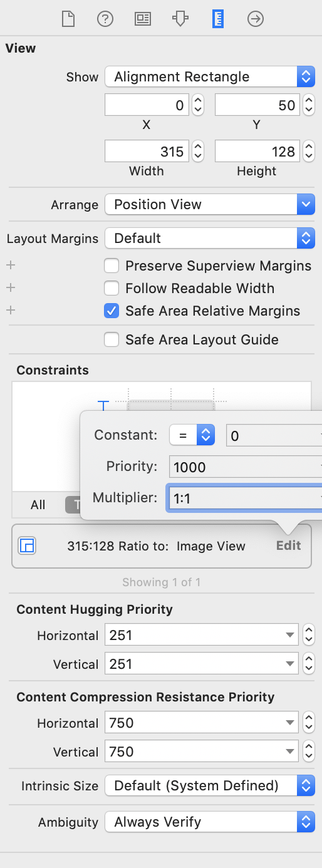Open the Connections inspector arrow icon

(x=255, y=19)
